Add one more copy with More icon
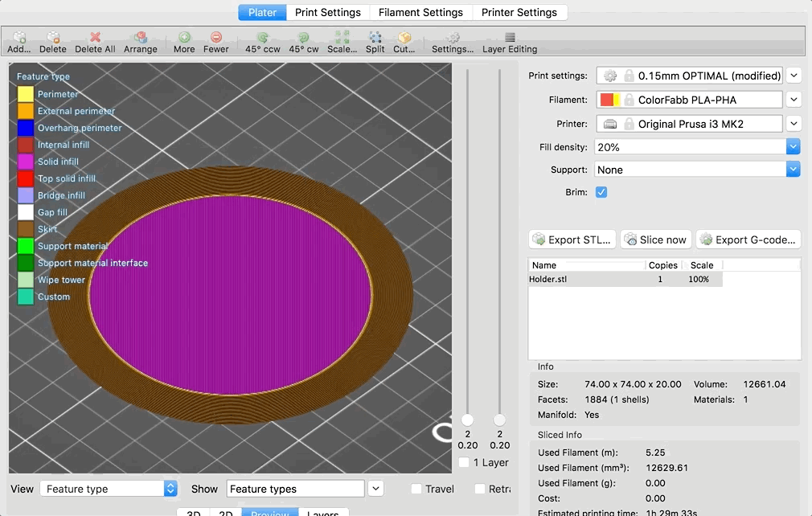Screen dimensions: 812x516 coord(184,38)
